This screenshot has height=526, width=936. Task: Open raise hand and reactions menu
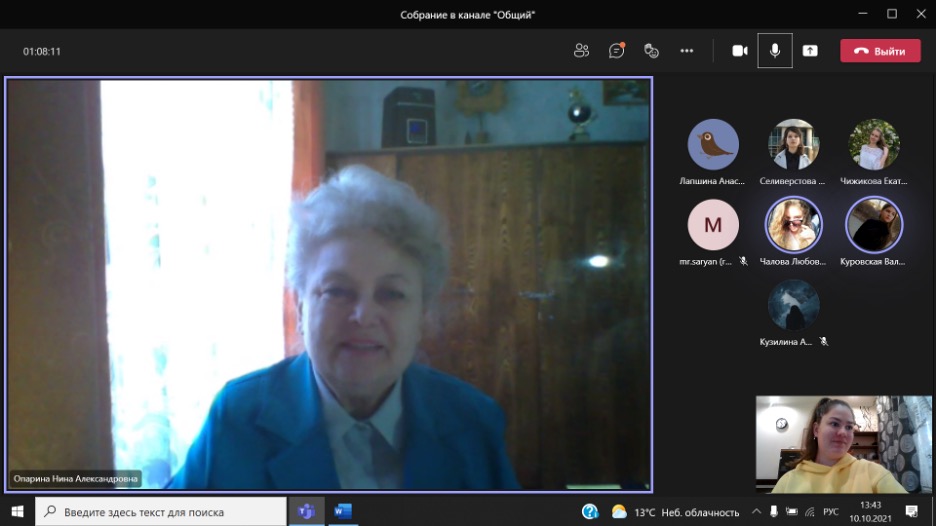pyautogui.click(x=651, y=51)
